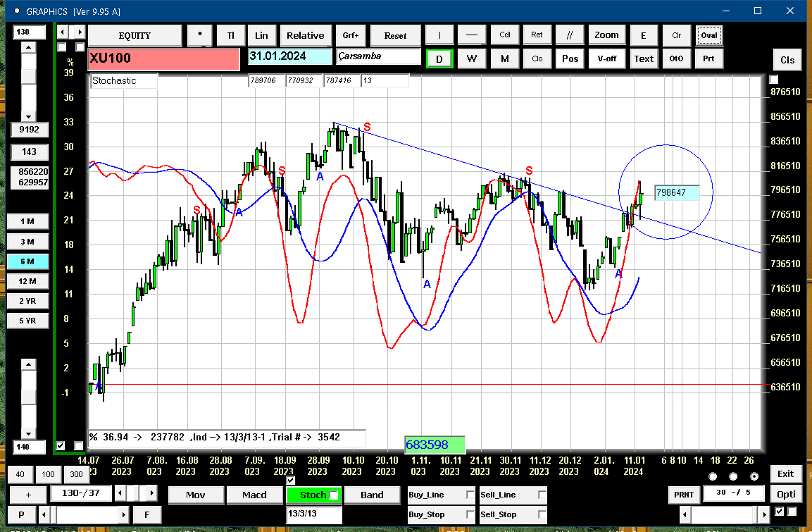Click right arrow next to EQUITY button
The image size is (812, 532).
point(80,32)
